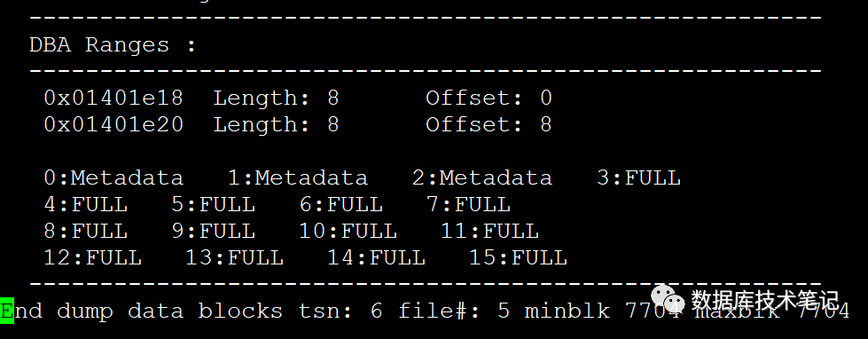The height and width of the screenshot is (339, 868).
Task: Click the Offset: 0 value
Action: pyautogui.click(x=489, y=98)
